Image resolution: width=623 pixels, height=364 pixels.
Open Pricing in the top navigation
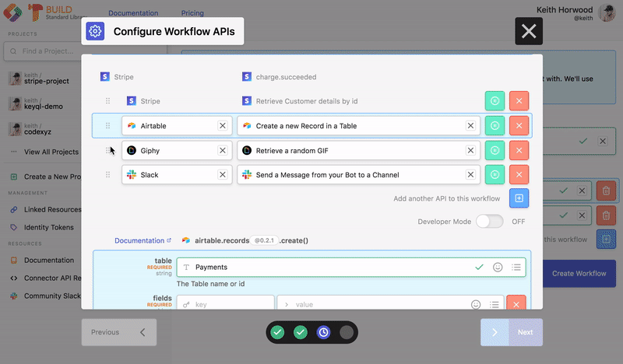(x=192, y=13)
